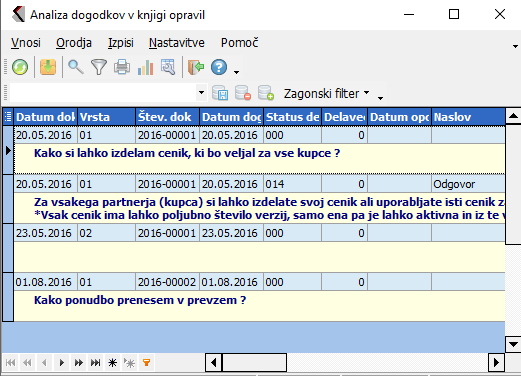
Task: Click the table preview magnifier icon
Action: (168, 67)
